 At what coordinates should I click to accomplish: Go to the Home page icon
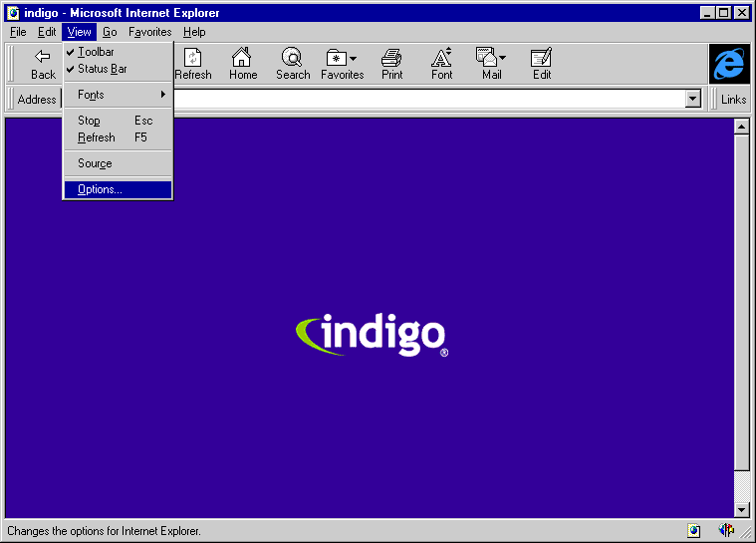coord(242,57)
